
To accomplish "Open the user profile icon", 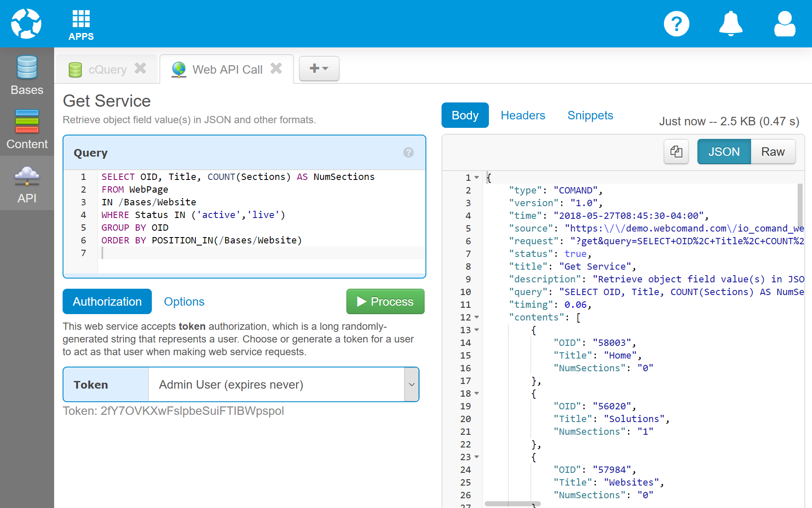I will [x=785, y=24].
